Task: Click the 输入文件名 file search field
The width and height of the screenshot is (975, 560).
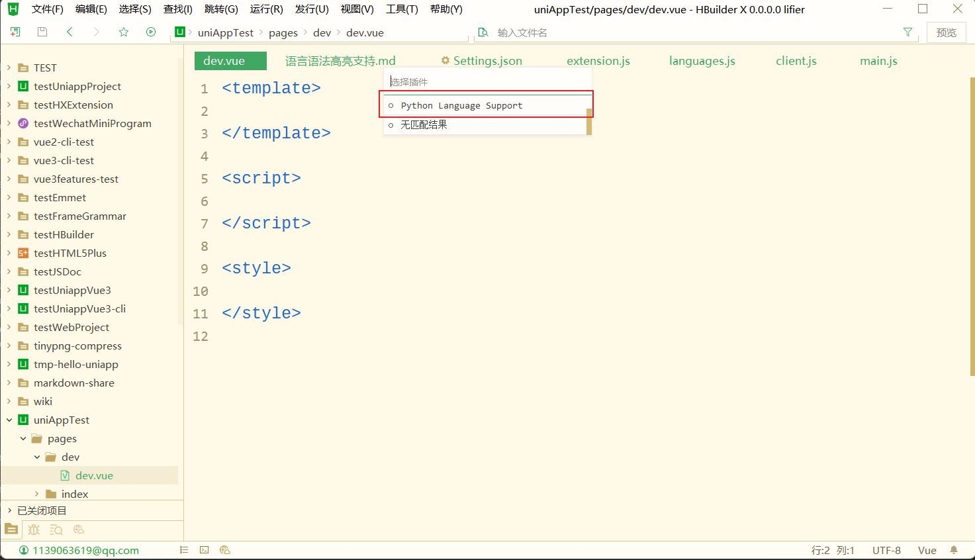Action: point(695,32)
